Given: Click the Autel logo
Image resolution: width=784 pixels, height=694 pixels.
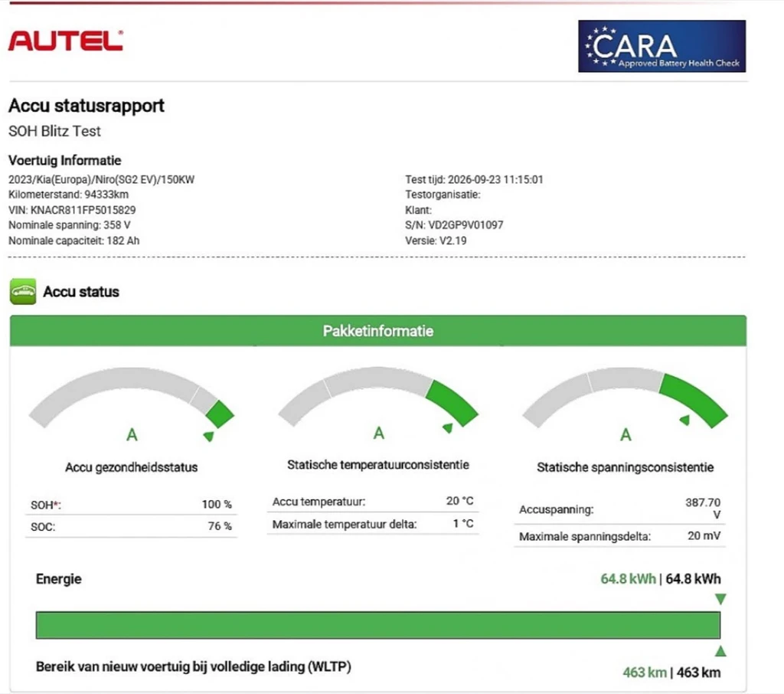Looking at the screenshot, I should click(x=66, y=41).
